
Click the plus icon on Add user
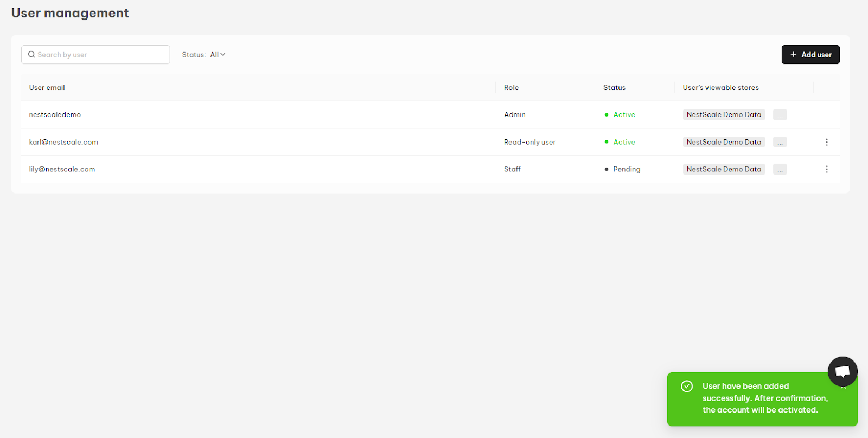click(x=793, y=55)
